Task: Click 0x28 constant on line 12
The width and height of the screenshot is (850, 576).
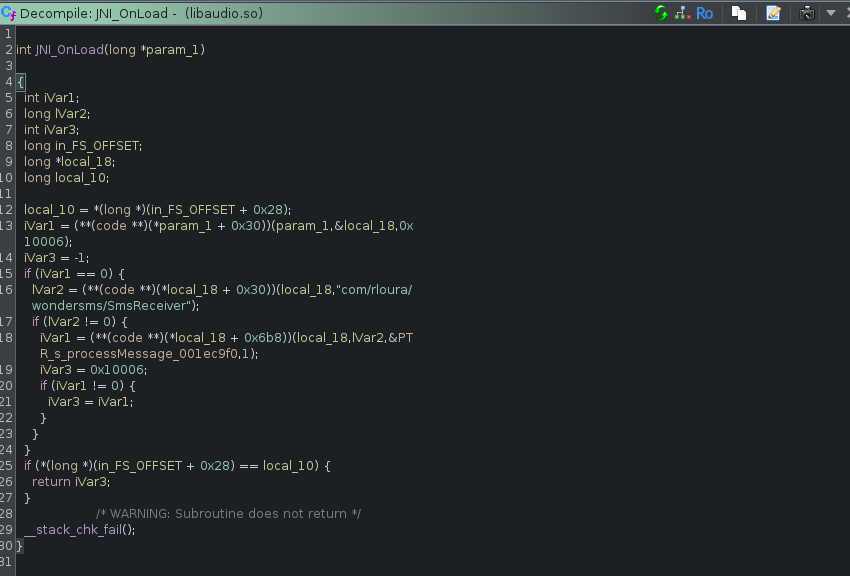Action: [268, 210]
